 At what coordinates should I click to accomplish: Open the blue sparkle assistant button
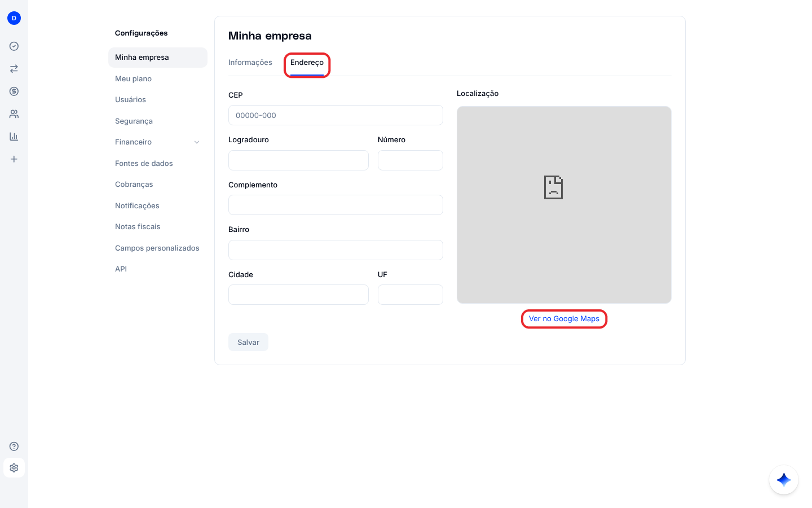(784, 480)
